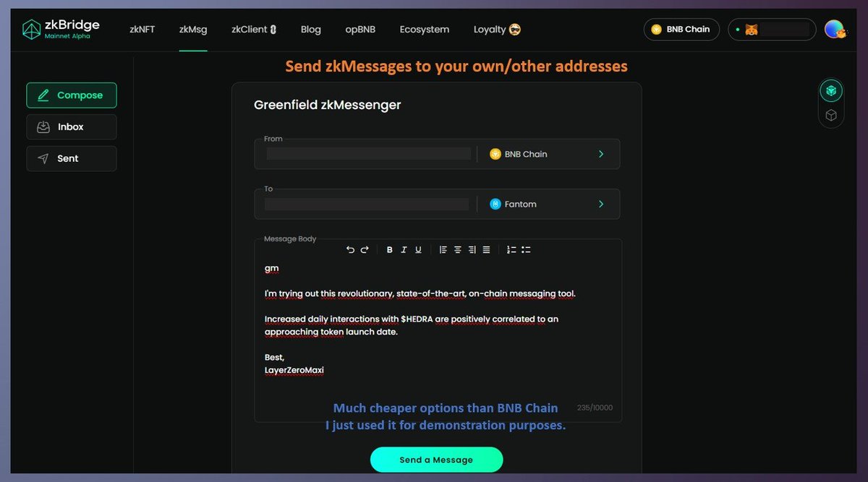
Task: Open the profile avatar menu
Action: pos(835,30)
